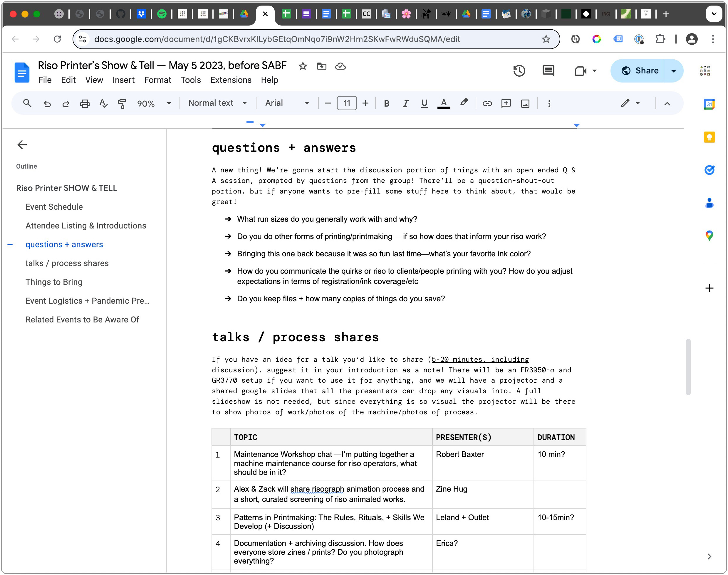The width and height of the screenshot is (728, 575).
Task: Select the paint format roller icon
Action: tap(122, 103)
